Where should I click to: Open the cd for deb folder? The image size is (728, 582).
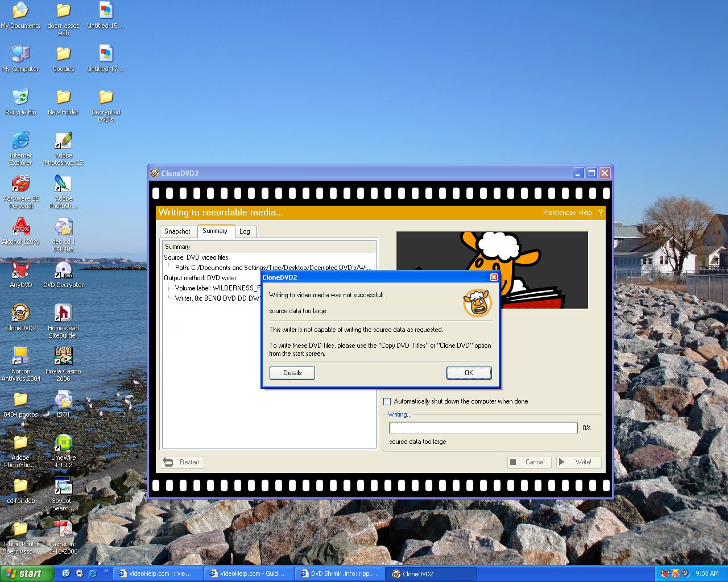pyautogui.click(x=20, y=490)
